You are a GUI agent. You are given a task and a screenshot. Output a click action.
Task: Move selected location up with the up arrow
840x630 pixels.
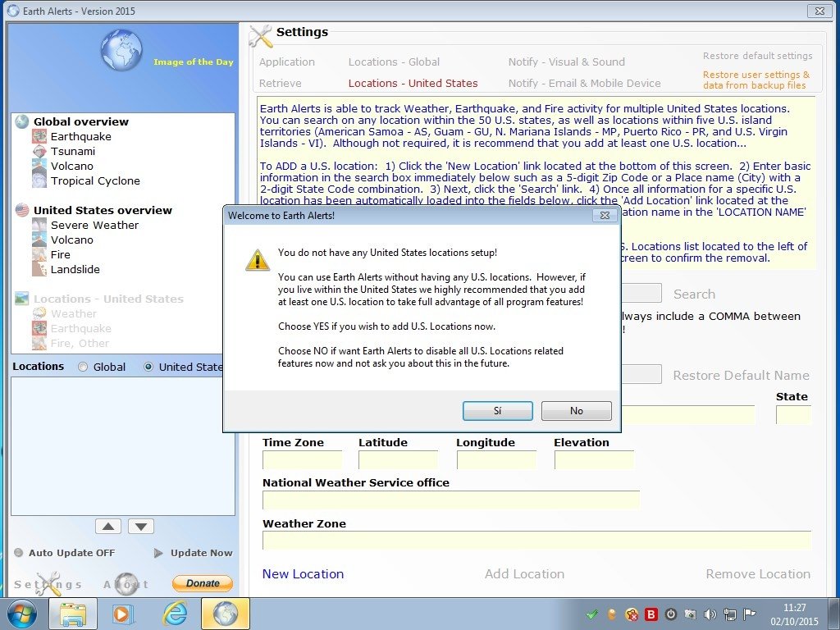tap(108, 527)
